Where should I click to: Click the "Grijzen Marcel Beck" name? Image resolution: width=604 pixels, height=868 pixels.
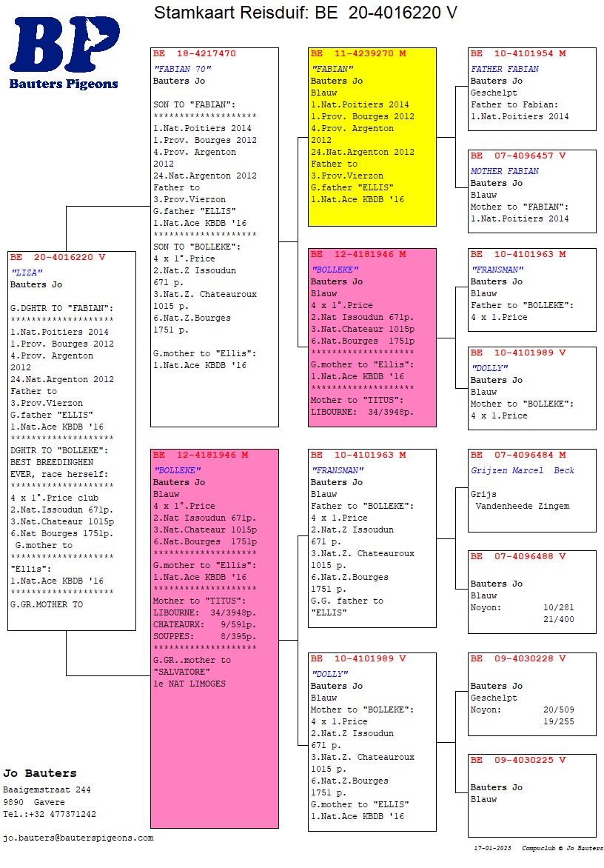pyautogui.click(x=522, y=470)
